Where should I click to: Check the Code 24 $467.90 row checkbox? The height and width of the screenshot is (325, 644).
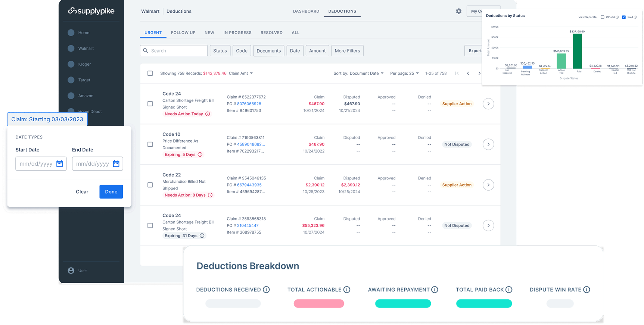[x=150, y=104]
